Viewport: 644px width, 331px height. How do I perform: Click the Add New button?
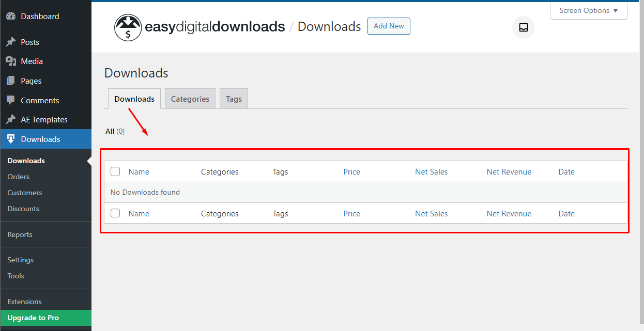click(x=389, y=26)
